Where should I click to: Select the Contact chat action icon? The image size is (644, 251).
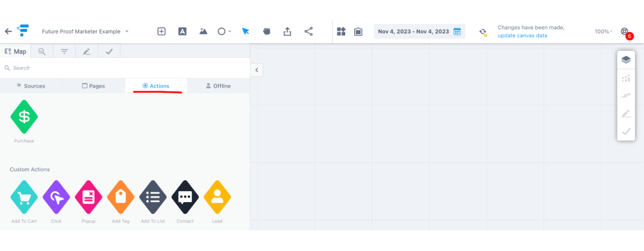[x=185, y=198]
